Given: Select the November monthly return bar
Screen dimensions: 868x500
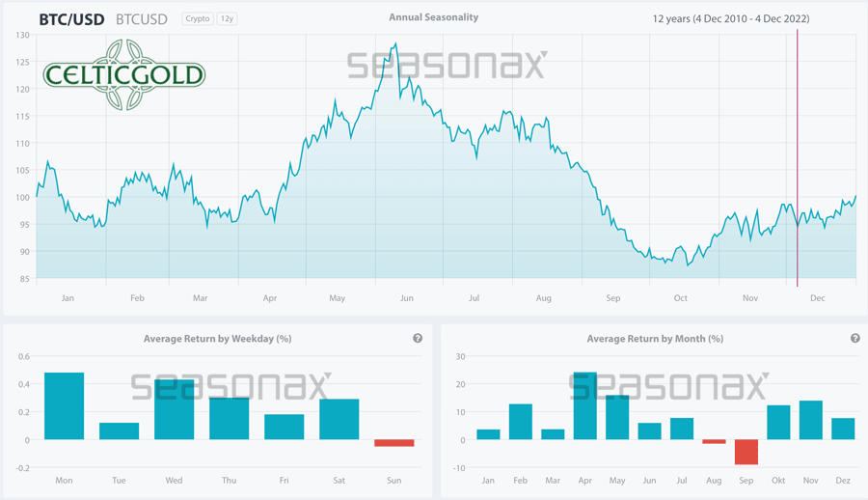Looking at the screenshot, I should click(x=810, y=420).
